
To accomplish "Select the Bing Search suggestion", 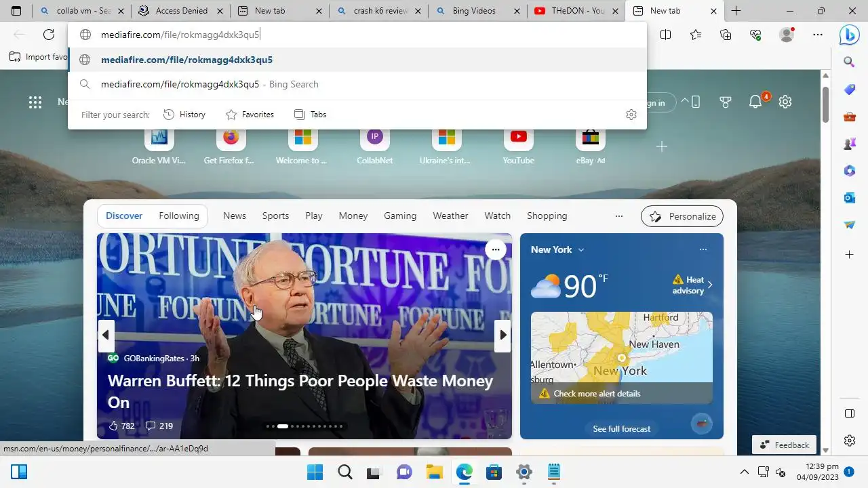I will point(357,84).
